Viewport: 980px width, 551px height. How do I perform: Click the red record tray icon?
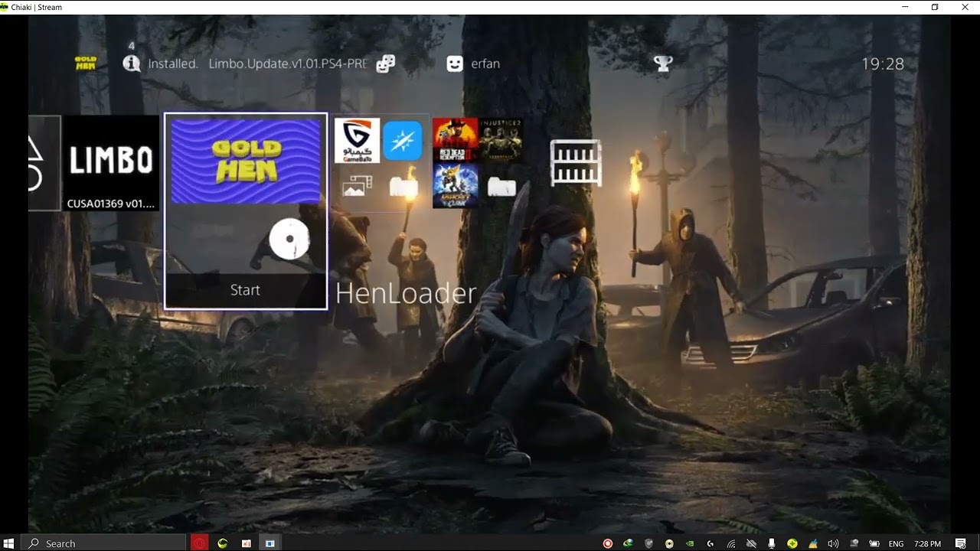pos(608,543)
